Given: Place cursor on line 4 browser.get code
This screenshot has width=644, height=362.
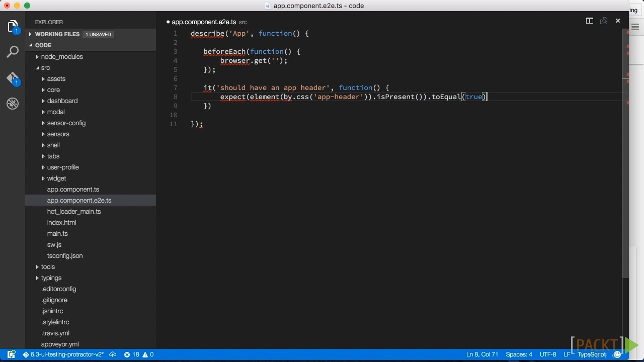Looking at the screenshot, I should click(254, 61).
